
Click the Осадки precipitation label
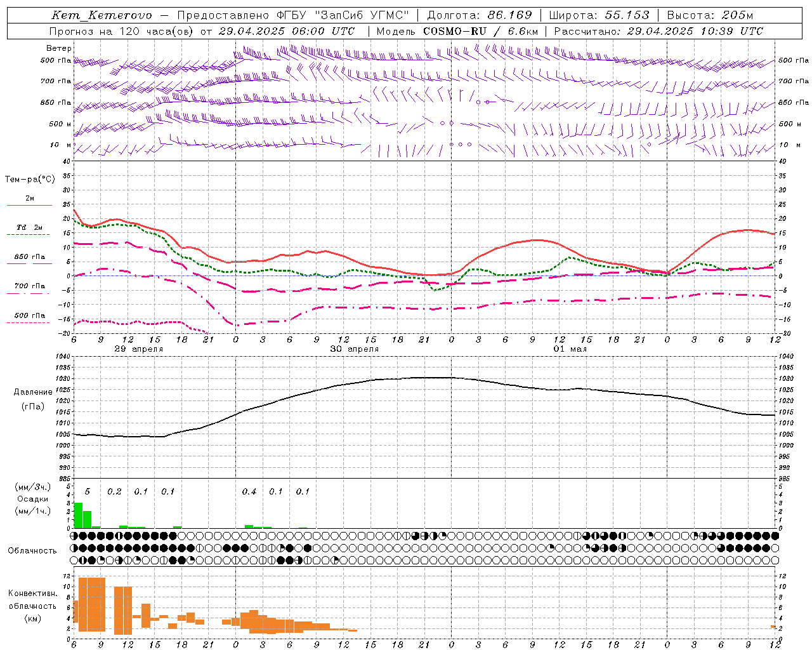[x=32, y=499]
